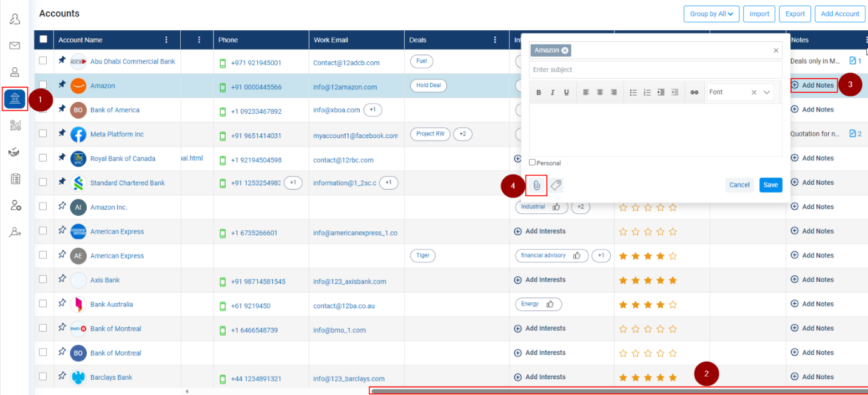Image resolution: width=868 pixels, height=395 pixels.
Task: Select the Standard Chartered Bank row checkbox
Action: 43,182
